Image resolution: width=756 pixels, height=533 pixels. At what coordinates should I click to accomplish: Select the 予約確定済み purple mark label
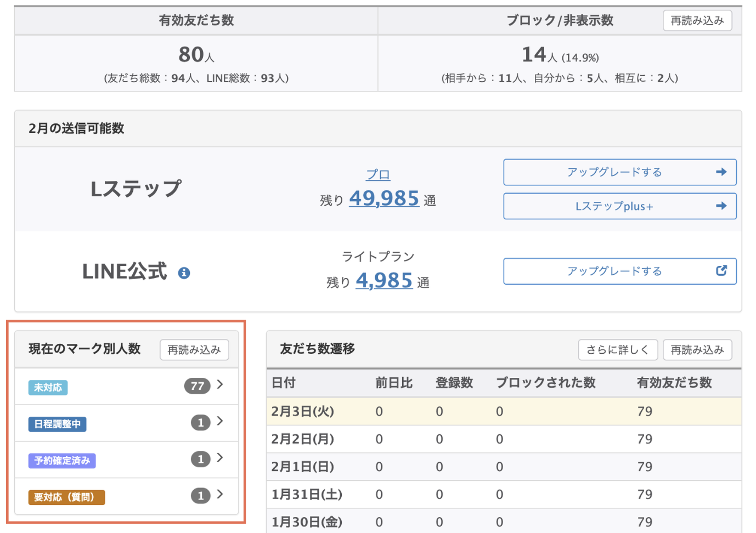[x=62, y=461]
